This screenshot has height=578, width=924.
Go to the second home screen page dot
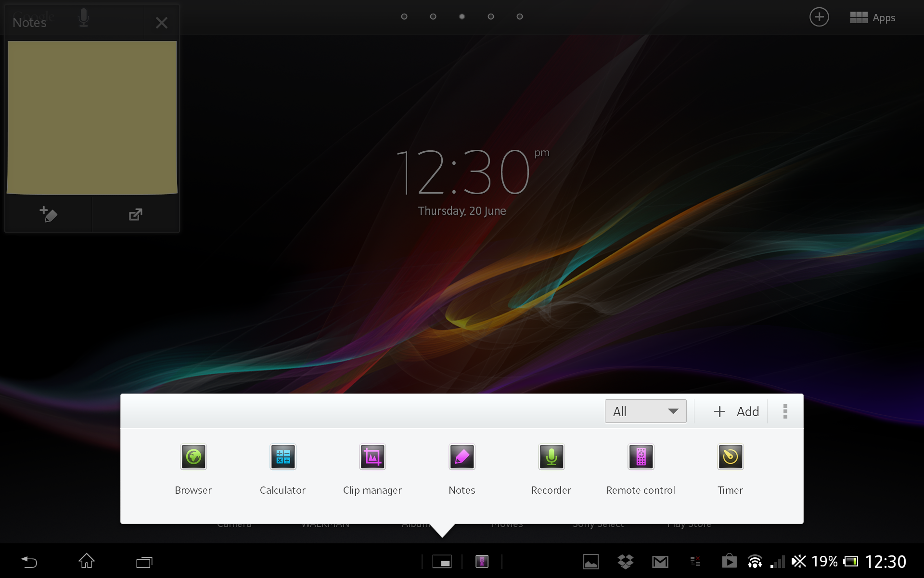pos(433,16)
